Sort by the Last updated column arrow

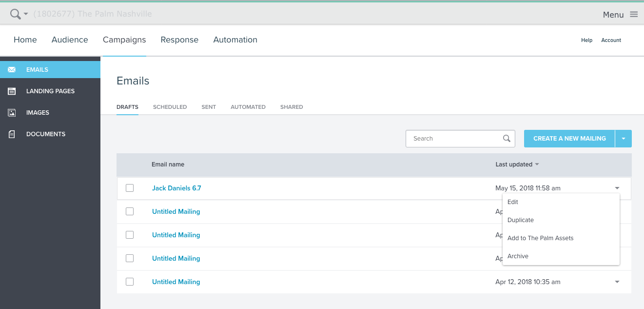(537, 165)
